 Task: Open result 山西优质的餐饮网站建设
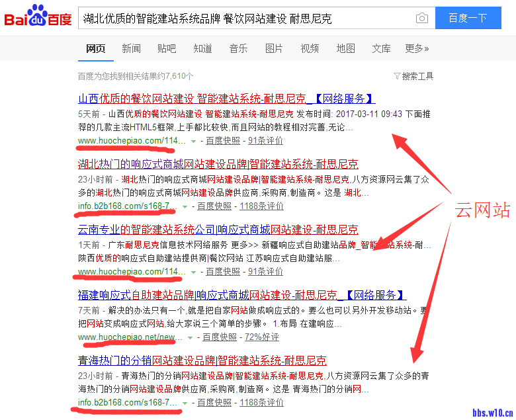click(x=226, y=99)
